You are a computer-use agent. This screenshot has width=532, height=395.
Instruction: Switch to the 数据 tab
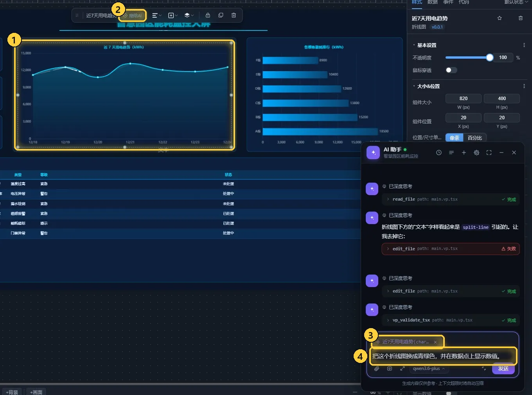point(433,2)
